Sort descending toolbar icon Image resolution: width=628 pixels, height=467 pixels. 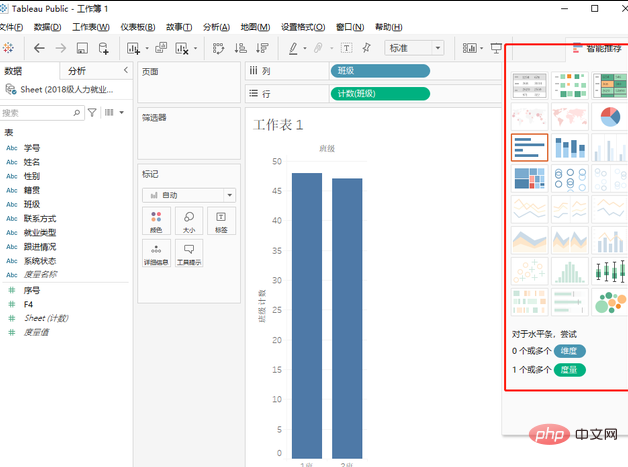[x=262, y=48]
